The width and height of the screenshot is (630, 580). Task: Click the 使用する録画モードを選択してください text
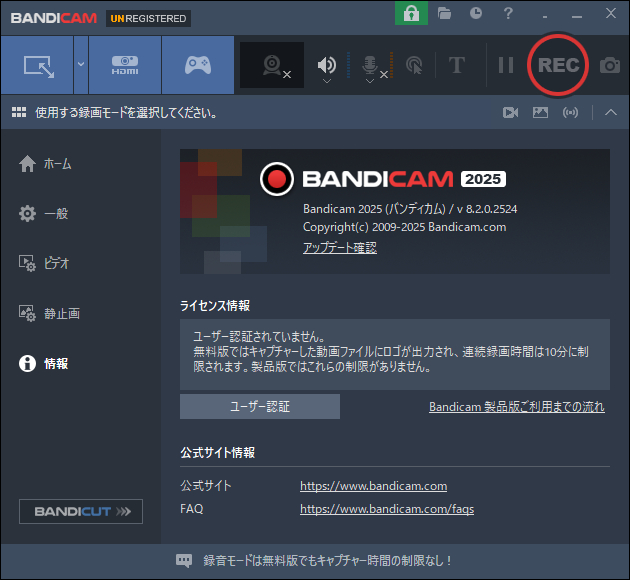pyautogui.click(x=127, y=112)
